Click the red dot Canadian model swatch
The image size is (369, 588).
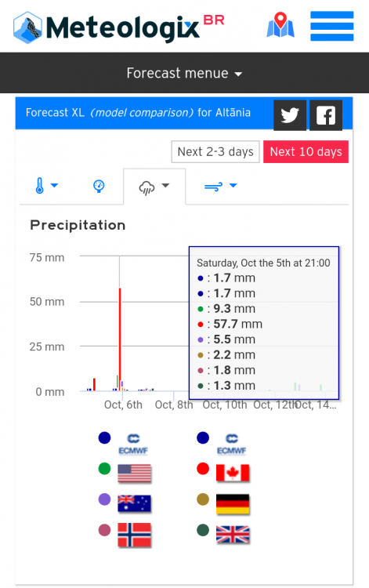tap(203, 468)
